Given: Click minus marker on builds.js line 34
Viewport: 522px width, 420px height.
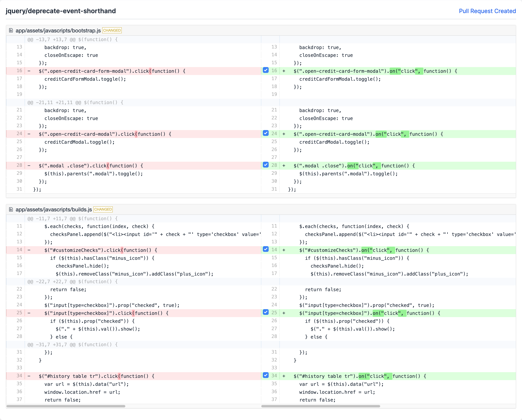Looking at the screenshot, I should [29, 376].
